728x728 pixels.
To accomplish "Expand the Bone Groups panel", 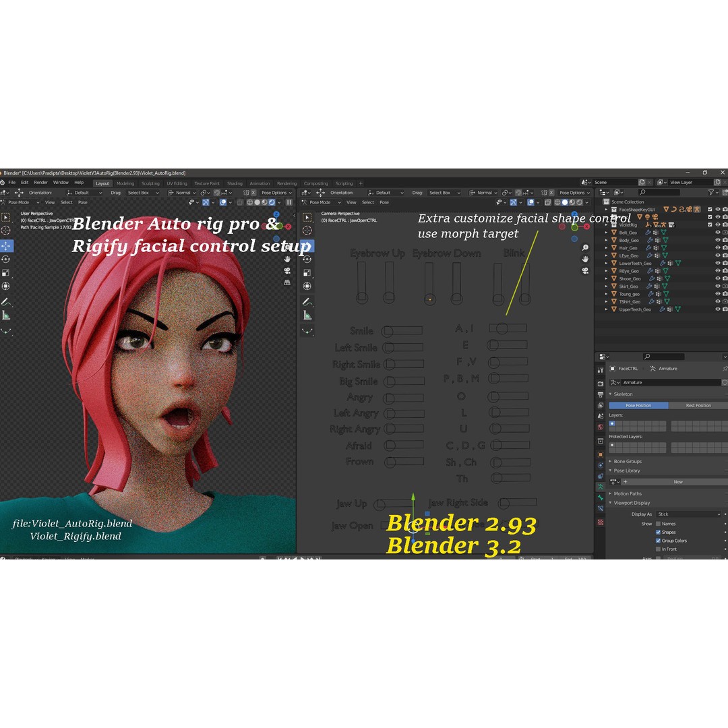I will click(628, 462).
